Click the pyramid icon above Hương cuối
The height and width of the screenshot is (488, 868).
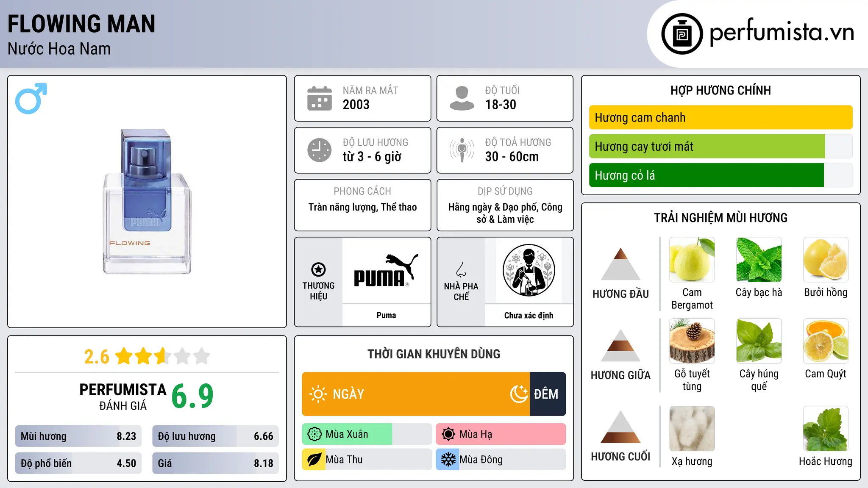[620, 427]
